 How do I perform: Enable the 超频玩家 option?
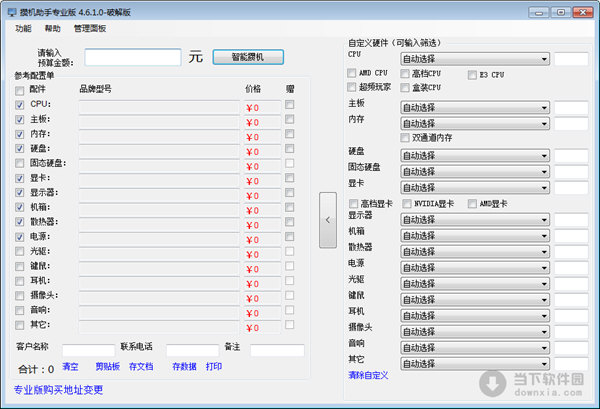tap(351, 87)
